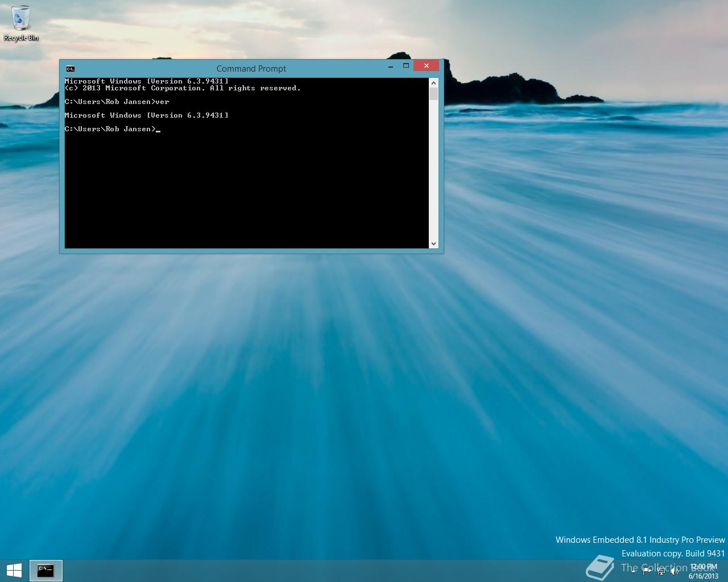Select the Command Prompt taskbar button
728x582 pixels.
pyautogui.click(x=45, y=570)
